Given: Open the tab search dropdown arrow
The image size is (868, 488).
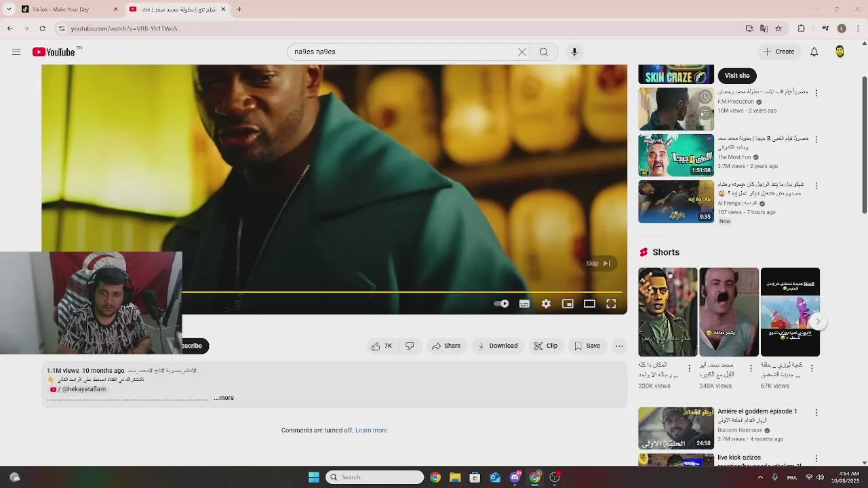Looking at the screenshot, I should (9, 9).
